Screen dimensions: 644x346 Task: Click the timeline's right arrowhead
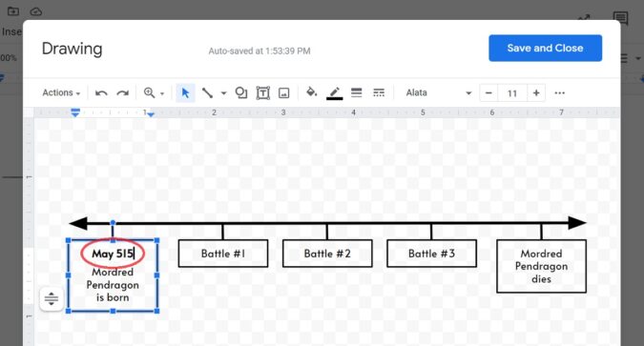point(576,223)
